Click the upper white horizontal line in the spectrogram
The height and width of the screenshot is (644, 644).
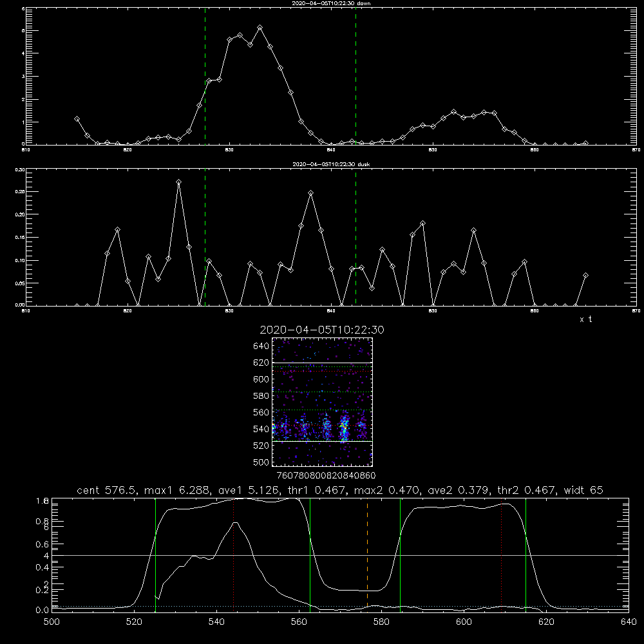click(x=323, y=363)
